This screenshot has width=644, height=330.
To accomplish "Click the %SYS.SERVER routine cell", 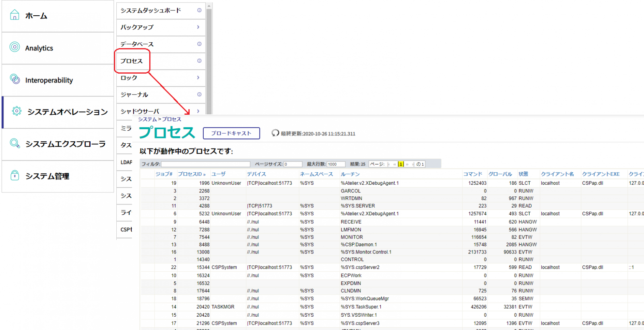I will [x=358, y=206].
